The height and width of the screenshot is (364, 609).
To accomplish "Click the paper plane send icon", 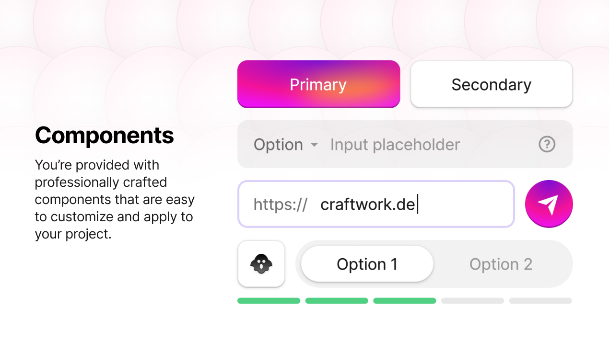I will (549, 204).
